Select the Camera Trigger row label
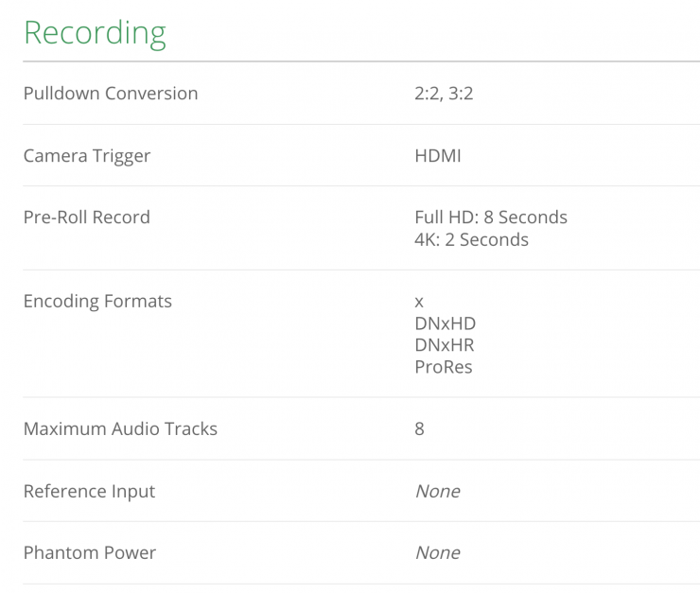Screen dimensions: 700x593 tap(87, 156)
